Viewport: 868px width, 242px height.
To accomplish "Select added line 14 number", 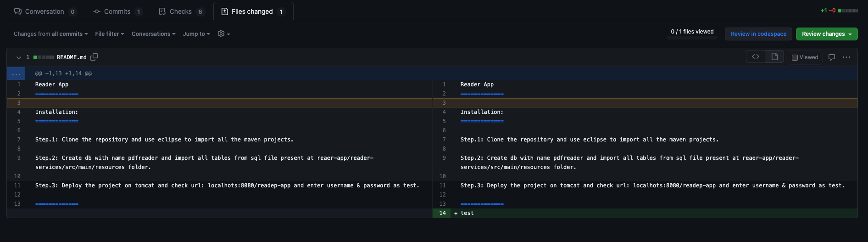I will 442,213.
